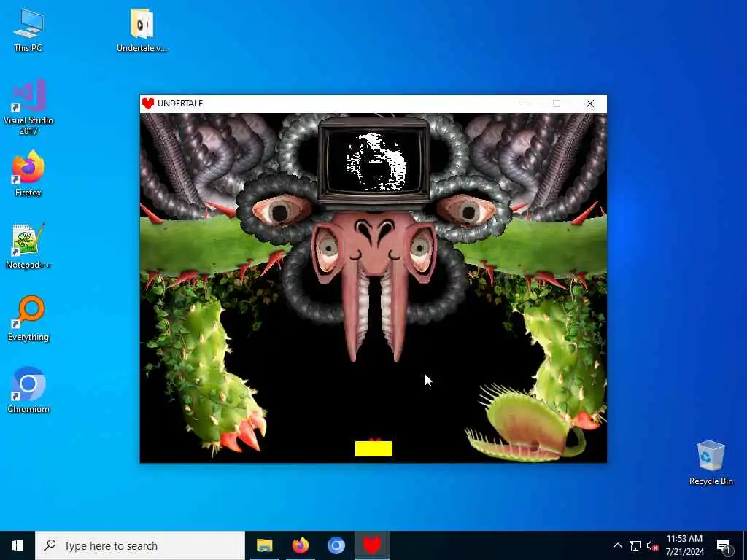Show hidden system tray icons
The image size is (747, 560).
coord(617,545)
